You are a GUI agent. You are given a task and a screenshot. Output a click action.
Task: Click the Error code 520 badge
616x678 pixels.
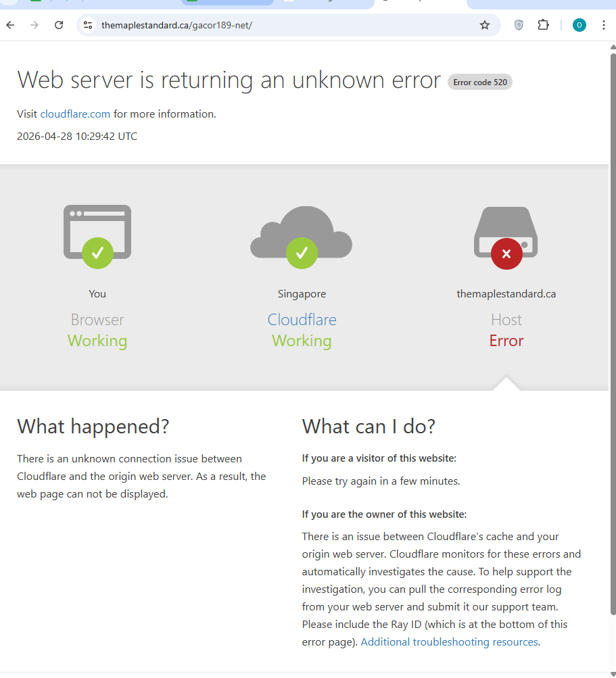[480, 82]
